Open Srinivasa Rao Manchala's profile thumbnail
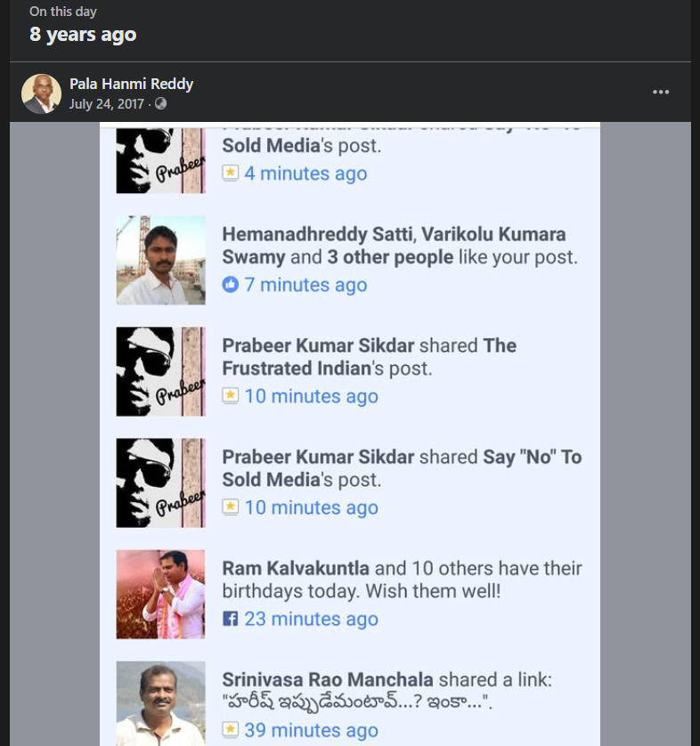This screenshot has height=746, width=700. point(161,703)
